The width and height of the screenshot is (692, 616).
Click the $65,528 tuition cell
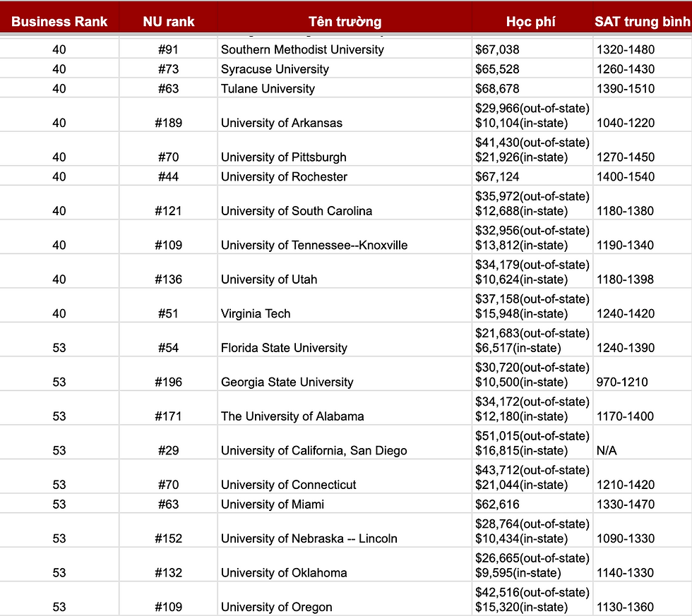(532, 68)
